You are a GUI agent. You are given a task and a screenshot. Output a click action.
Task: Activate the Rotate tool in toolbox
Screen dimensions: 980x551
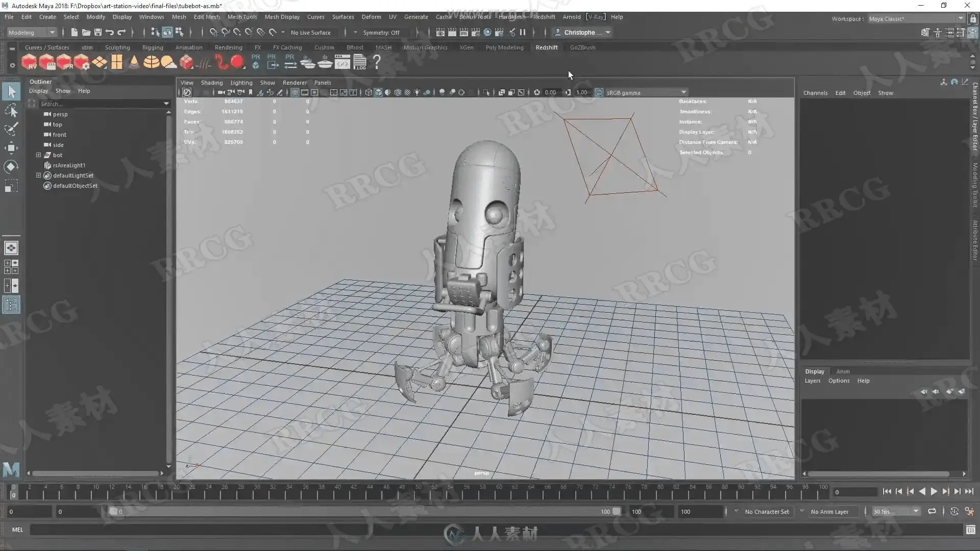click(11, 167)
